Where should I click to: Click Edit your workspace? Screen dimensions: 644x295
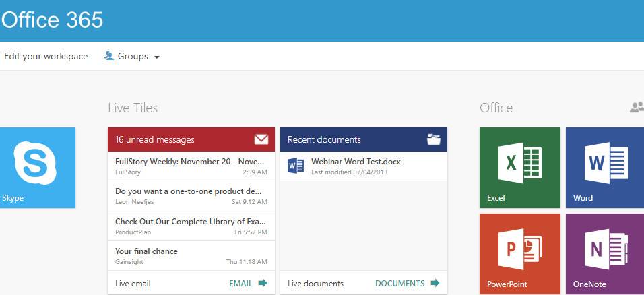pyautogui.click(x=46, y=57)
